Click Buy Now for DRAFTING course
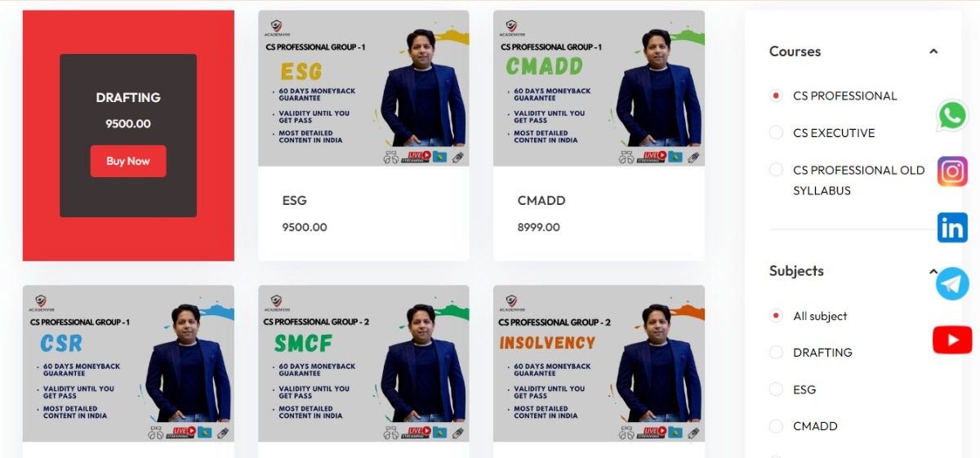This screenshot has width=980, height=458. click(x=128, y=161)
